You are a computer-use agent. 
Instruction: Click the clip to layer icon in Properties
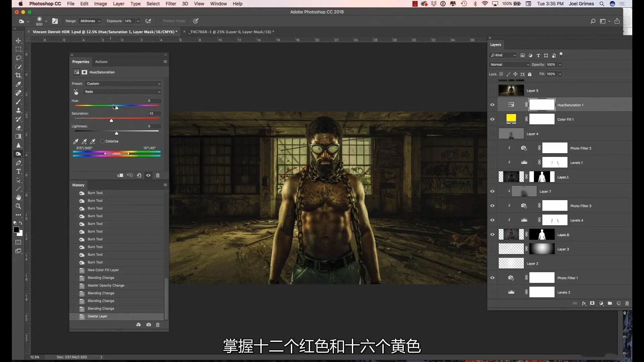coord(120,175)
